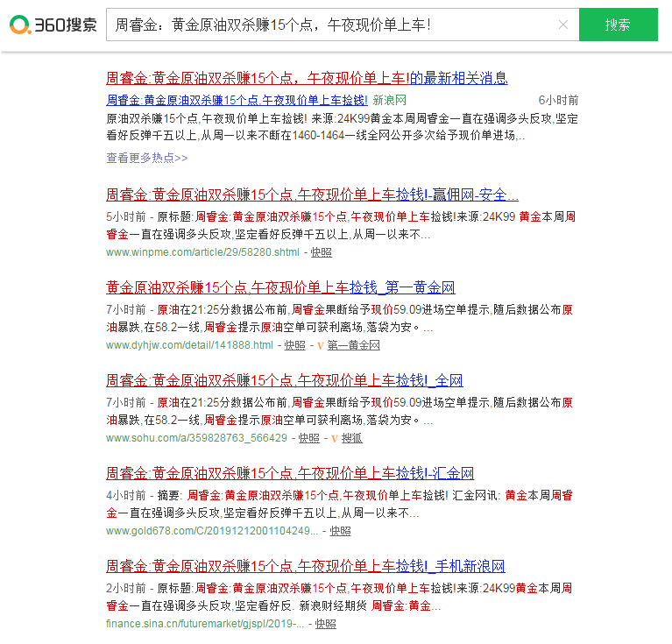
Task: Open the 汇金网 result title
Action: click(x=290, y=473)
